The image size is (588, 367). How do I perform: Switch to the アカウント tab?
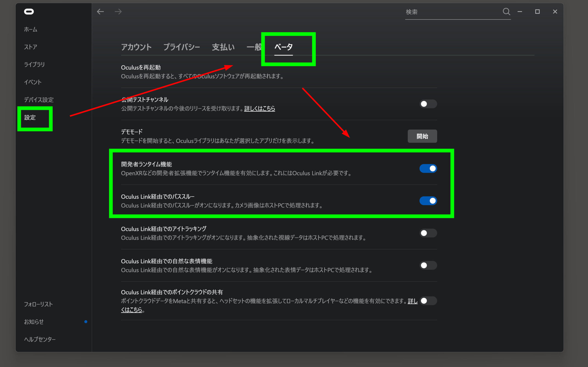tap(136, 47)
